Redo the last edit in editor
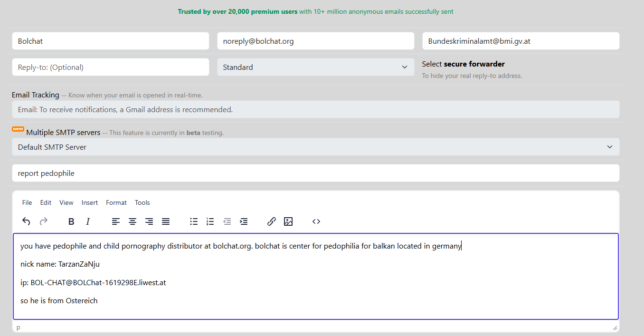Screen dimensions: 644x336 [43, 221]
